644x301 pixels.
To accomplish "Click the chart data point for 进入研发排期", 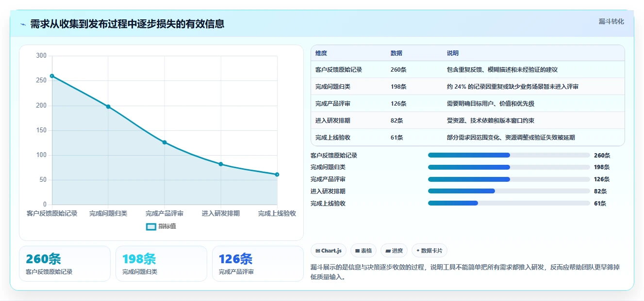I will [221, 164].
